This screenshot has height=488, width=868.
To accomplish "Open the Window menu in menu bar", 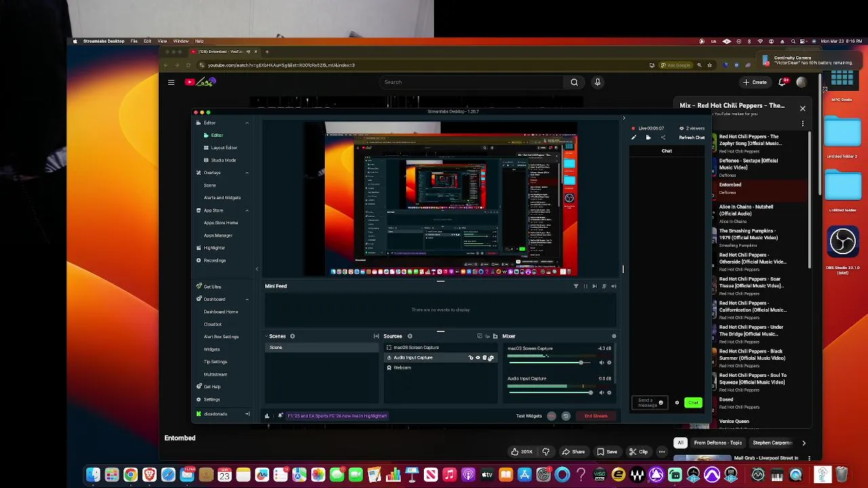I will click(x=180, y=41).
